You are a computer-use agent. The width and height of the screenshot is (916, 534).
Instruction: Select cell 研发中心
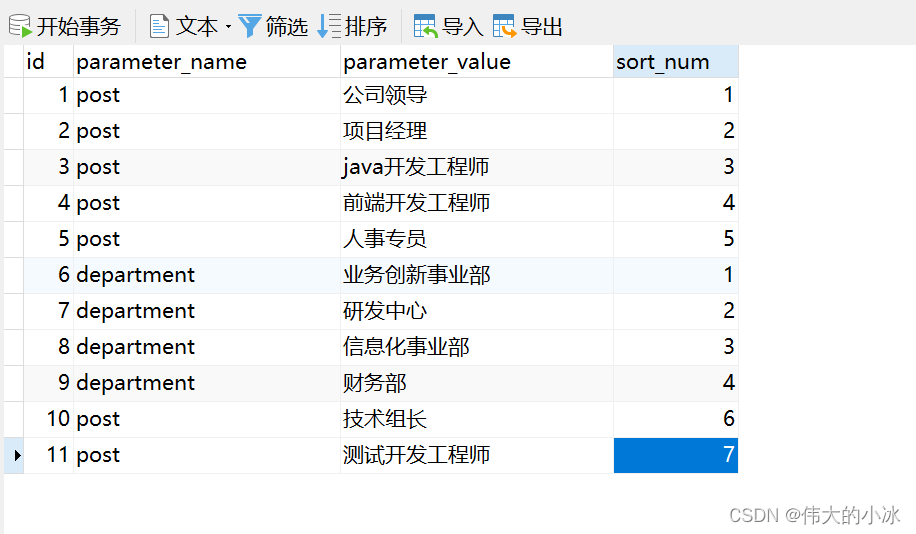pyautogui.click(x=477, y=311)
